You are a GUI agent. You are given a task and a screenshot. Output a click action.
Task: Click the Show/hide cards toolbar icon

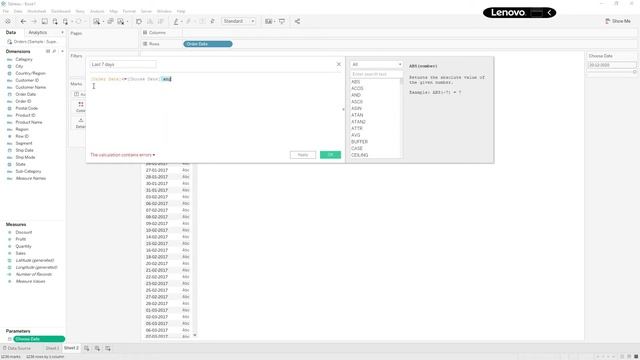pyautogui.click(x=268, y=21)
